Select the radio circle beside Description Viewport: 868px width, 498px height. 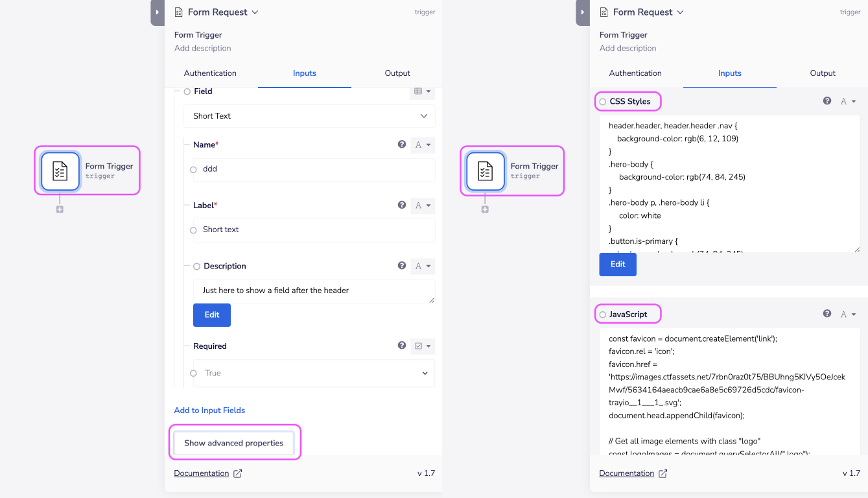(x=196, y=267)
